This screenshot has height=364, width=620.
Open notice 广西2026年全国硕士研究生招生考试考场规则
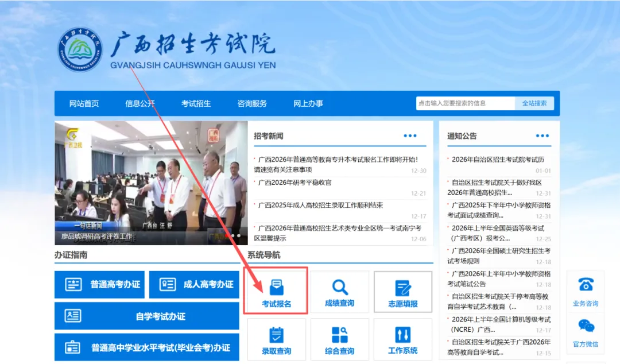499,255
